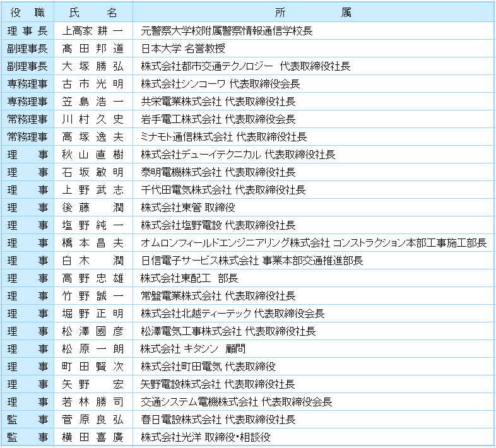The height and width of the screenshot is (448, 496).
Task: Click the name 堀野正明
Action: coord(93,314)
